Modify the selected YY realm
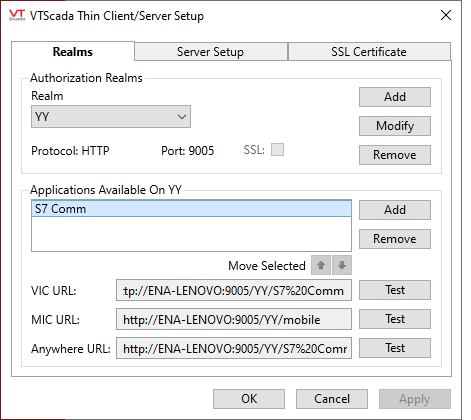The height and width of the screenshot is (420, 471). [395, 126]
